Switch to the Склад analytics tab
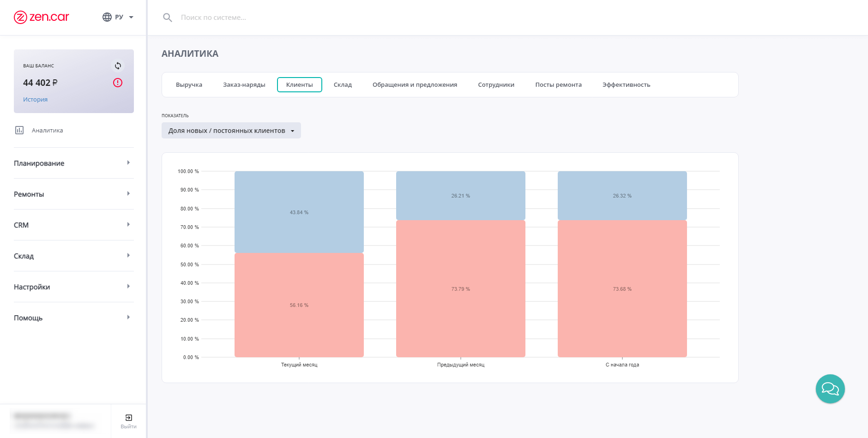 (x=343, y=84)
